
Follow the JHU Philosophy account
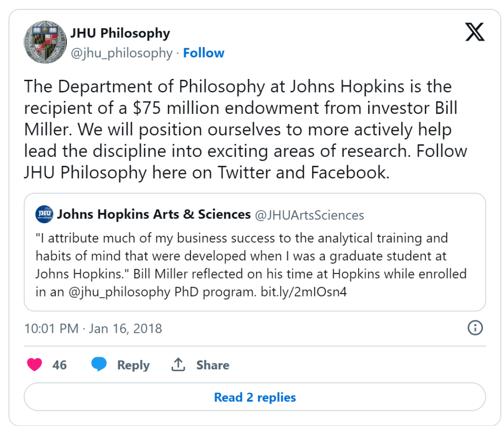(203, 53)
